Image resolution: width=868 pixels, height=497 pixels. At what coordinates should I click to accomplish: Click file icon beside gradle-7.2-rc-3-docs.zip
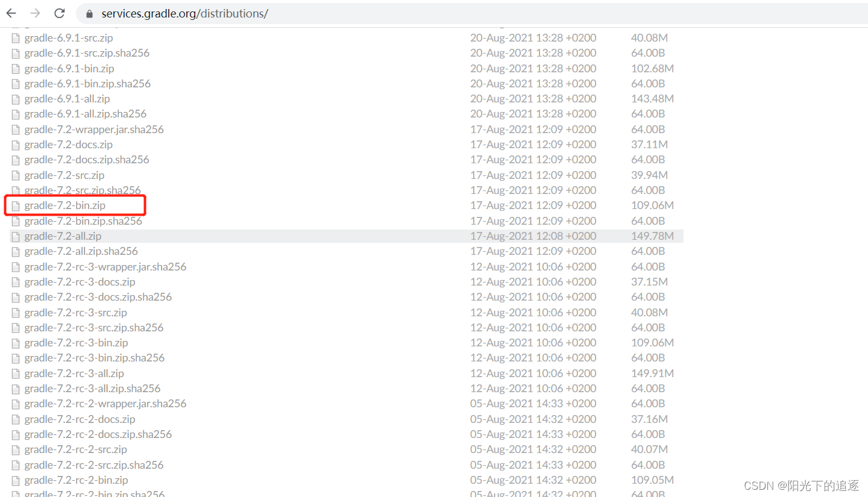pos(16,282)
